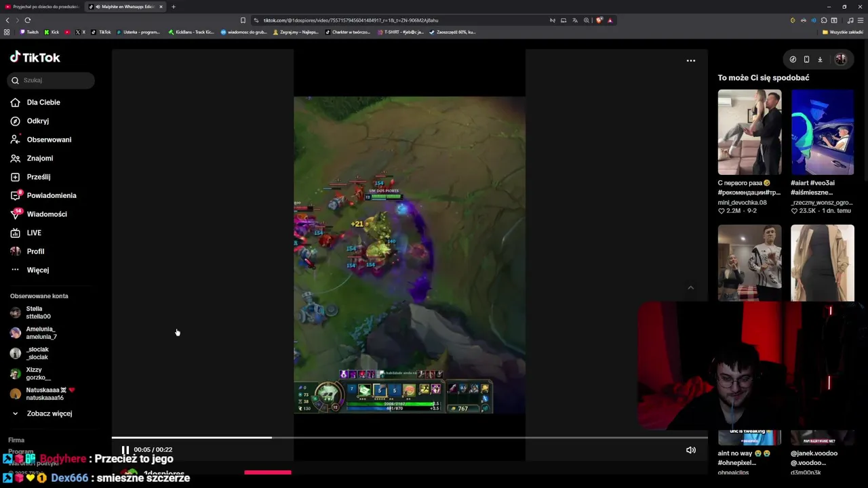
Task: Open a new browser tab
Action: [x=173, y=7]
